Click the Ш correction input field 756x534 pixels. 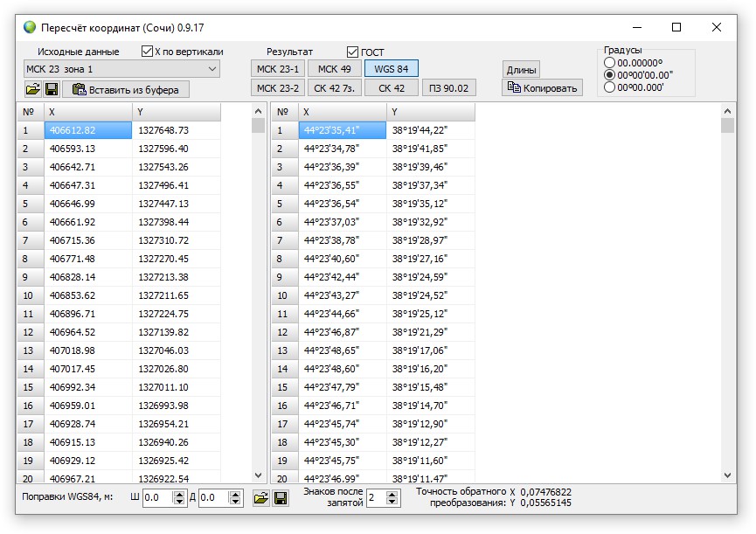(x=158, y=498)
